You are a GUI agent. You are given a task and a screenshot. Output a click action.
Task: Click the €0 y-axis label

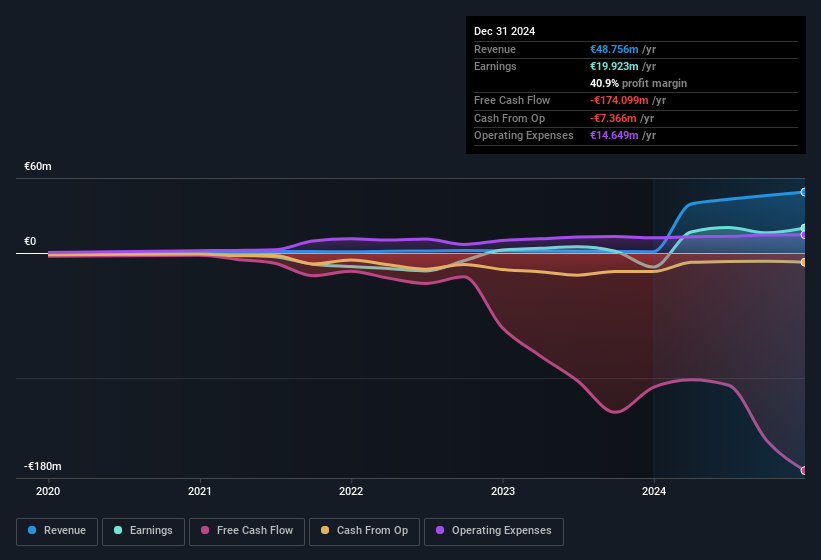point(30,241)
